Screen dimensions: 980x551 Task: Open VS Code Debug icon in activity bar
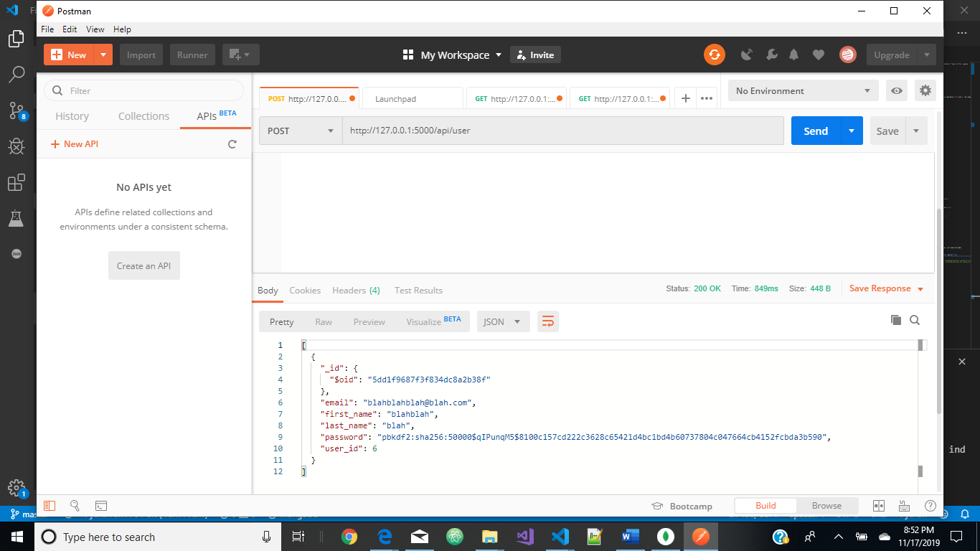(17, 146)
